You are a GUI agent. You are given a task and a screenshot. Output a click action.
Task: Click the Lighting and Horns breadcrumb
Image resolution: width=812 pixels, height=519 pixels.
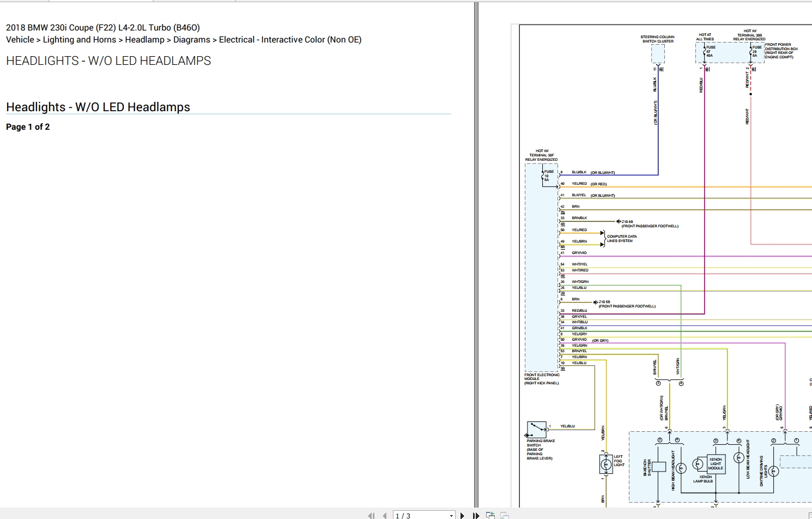point(80,40)
